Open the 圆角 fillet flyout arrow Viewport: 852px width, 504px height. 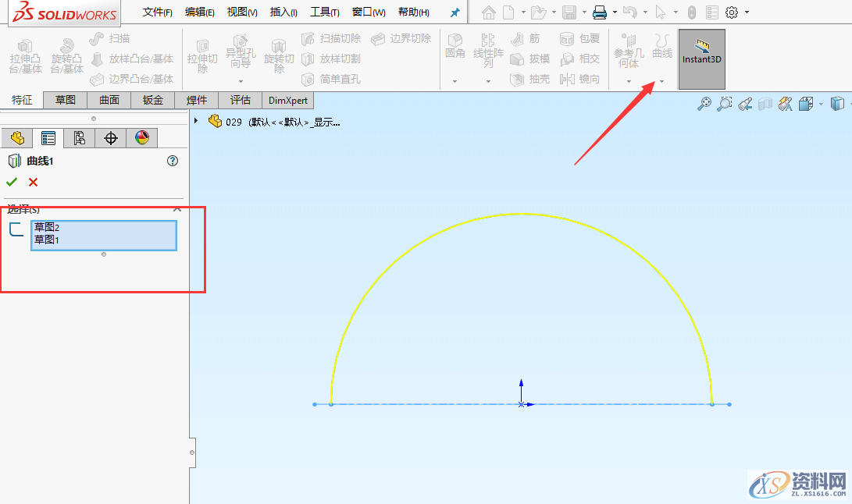(455, 80)
